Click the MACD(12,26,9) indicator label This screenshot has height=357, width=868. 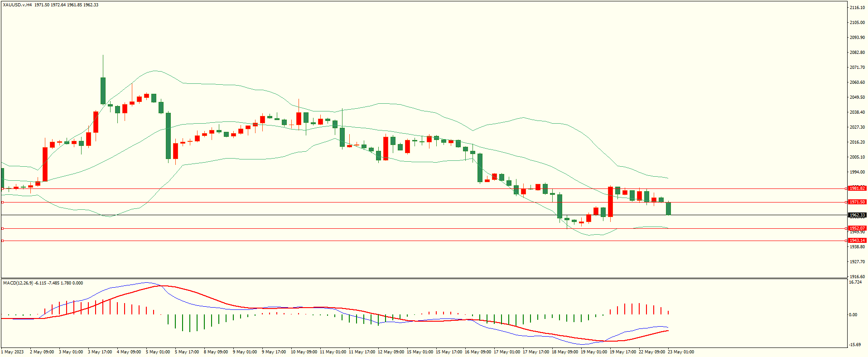(x=18, y=283)
